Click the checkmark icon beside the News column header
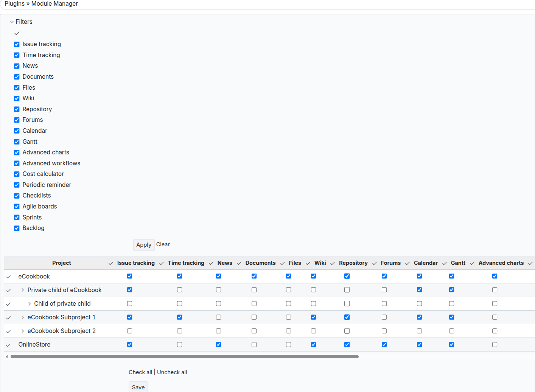This screenshot has height=392, width=535. coord(211,263)
